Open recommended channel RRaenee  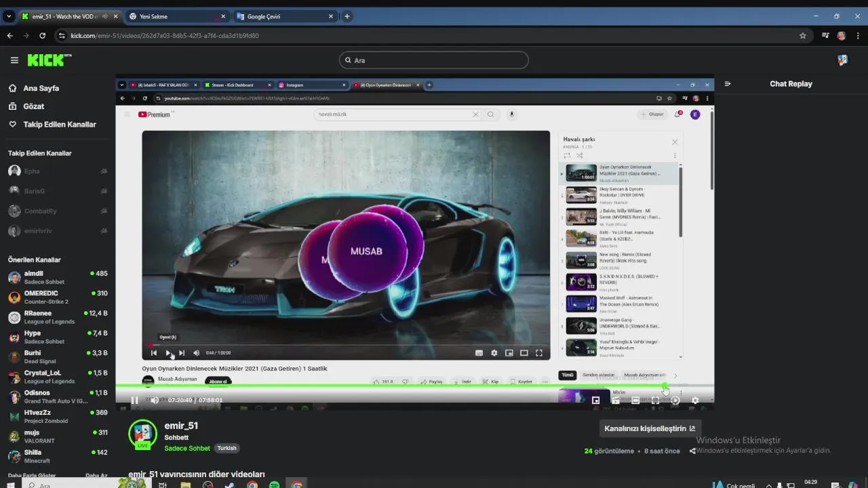coord(58,317)
